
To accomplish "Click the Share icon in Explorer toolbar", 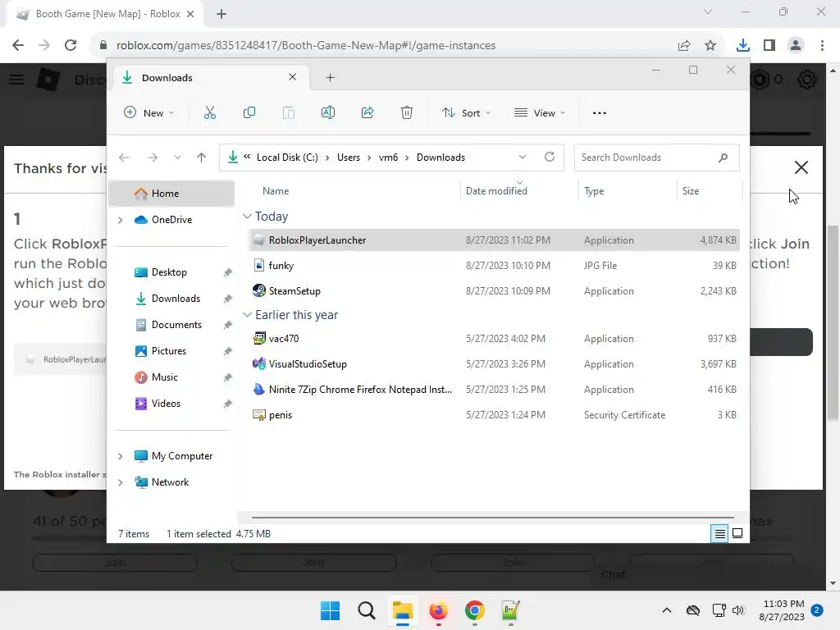I will click(367, 112).
